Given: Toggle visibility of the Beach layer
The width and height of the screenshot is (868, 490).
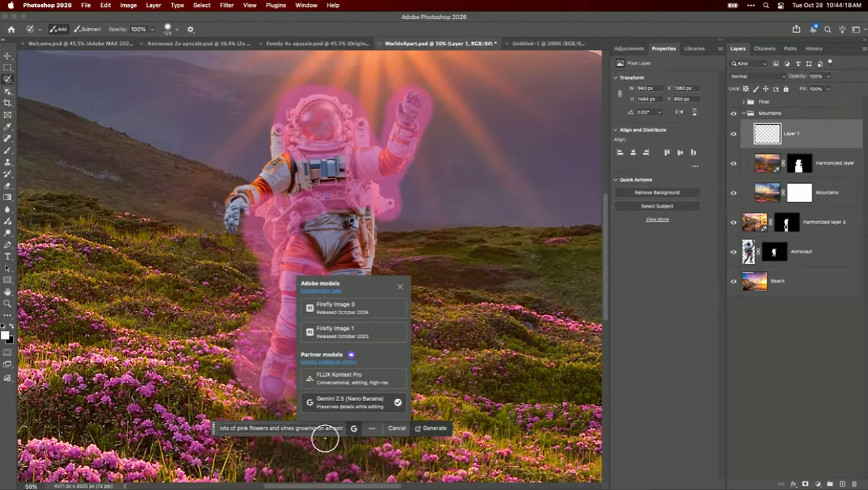Looking at the screenshot, I should point(733,281).
